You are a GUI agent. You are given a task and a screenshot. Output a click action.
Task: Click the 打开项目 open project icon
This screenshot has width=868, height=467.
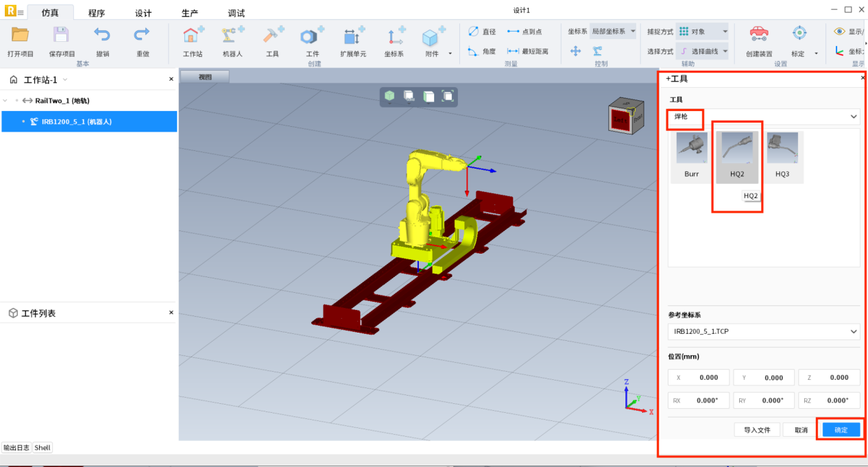pyautogui.click(x=20, y=36)
